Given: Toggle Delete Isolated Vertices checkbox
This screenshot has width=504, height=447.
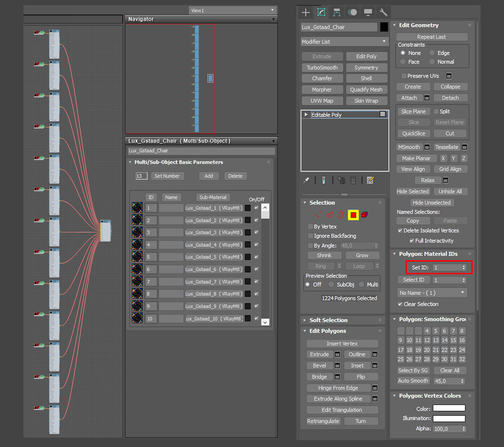Looking at the screenshot, I should point(400,230).
